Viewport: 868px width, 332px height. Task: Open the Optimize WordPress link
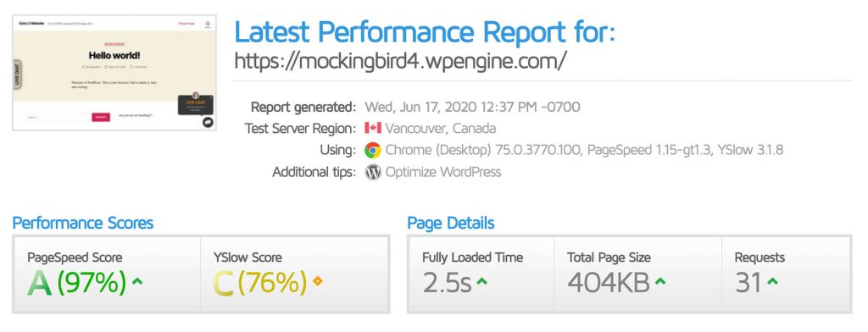442,172
